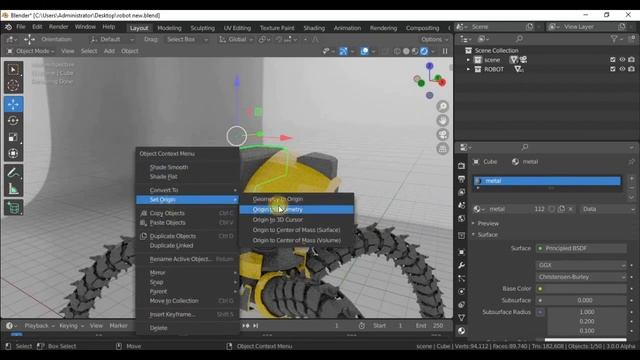Expand the scene collection tree row
This screenshot has width=640, height=360.
pos(468,60)
